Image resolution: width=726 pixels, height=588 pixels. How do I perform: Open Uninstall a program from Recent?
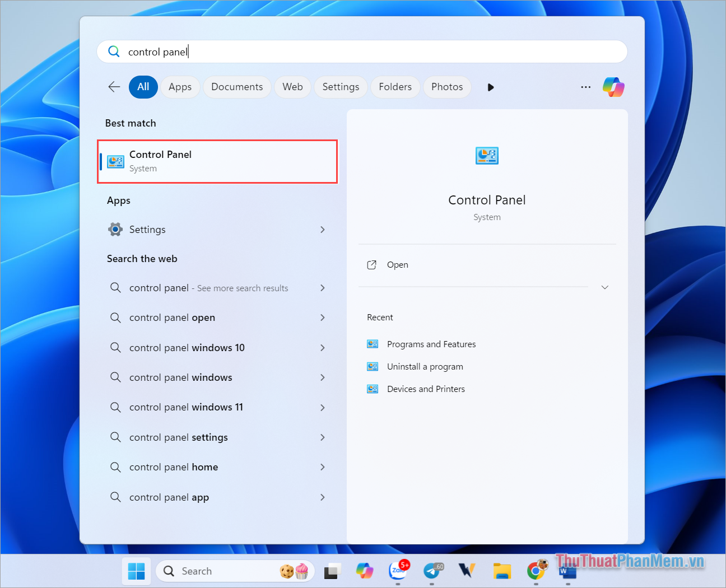pyautogui.click(x=425, y=366)
